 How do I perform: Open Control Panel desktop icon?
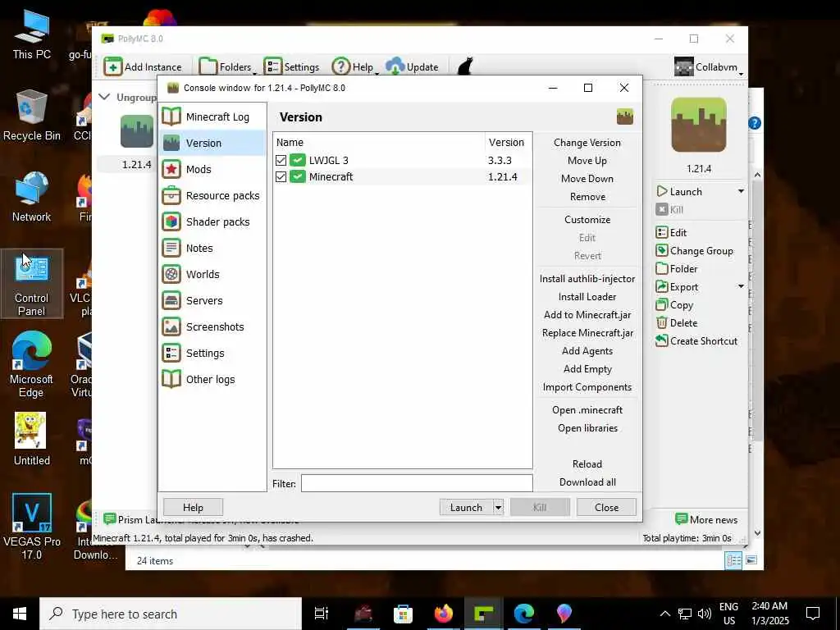pos(32,283)
